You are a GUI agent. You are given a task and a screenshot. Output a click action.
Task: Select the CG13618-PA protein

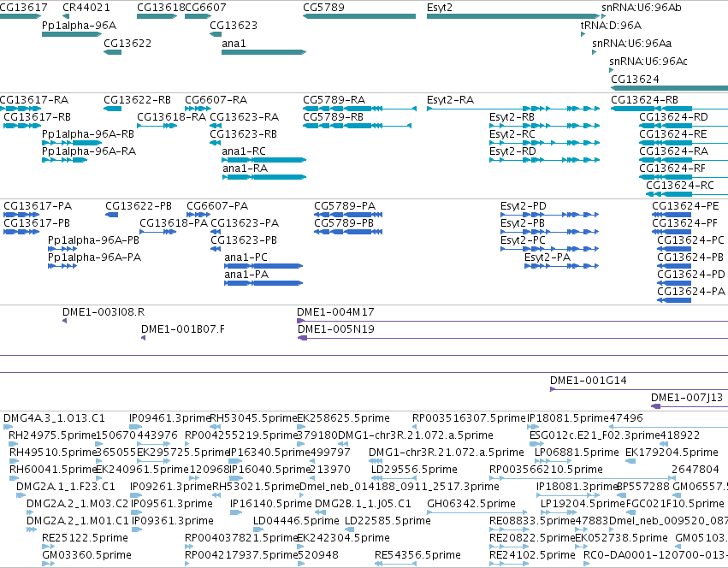[158, 232]
